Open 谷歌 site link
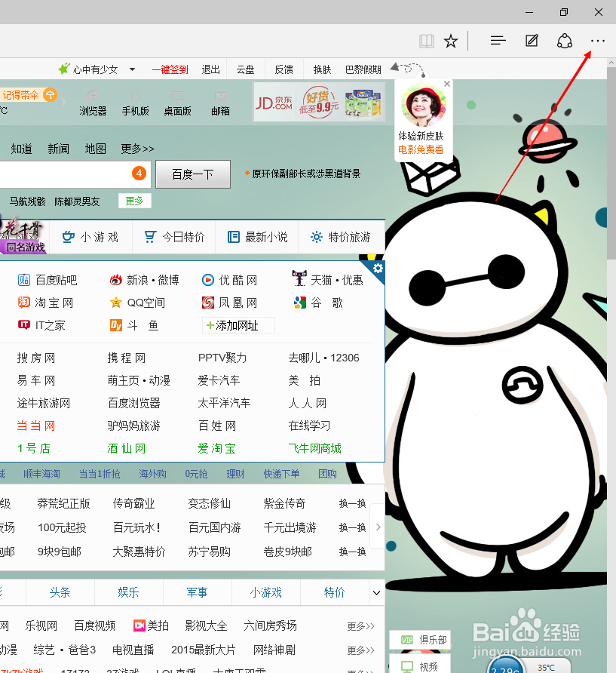This screenshot has height=673, width=616. (x=318, y=303)
